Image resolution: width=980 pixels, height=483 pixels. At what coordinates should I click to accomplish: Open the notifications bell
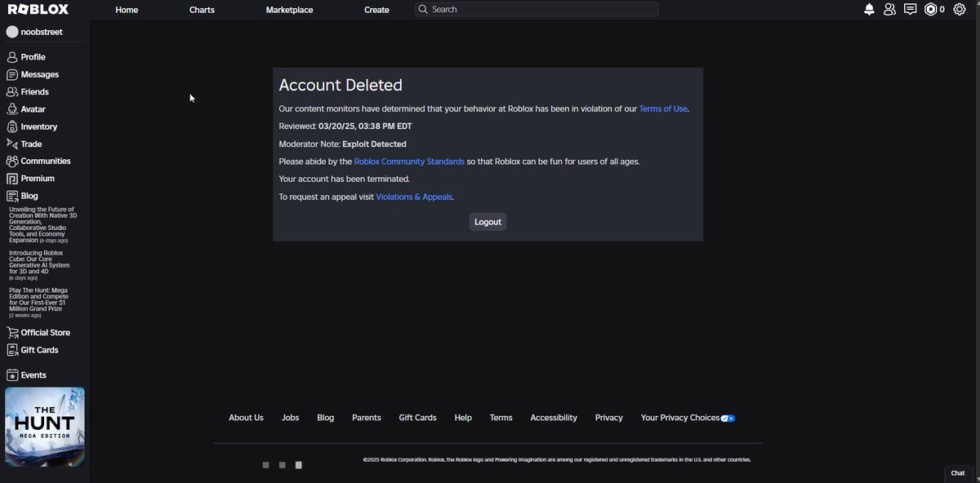point(869,10)
